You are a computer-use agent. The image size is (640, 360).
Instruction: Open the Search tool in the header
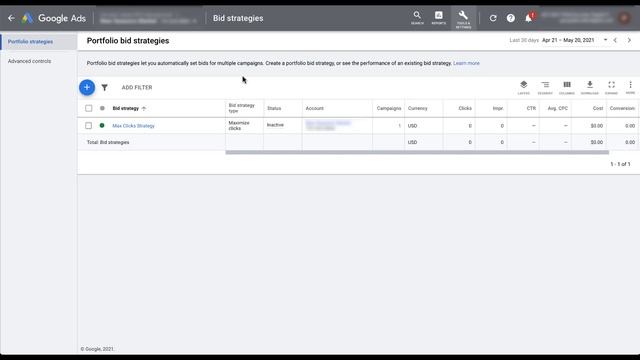click(x=417, y=18)
